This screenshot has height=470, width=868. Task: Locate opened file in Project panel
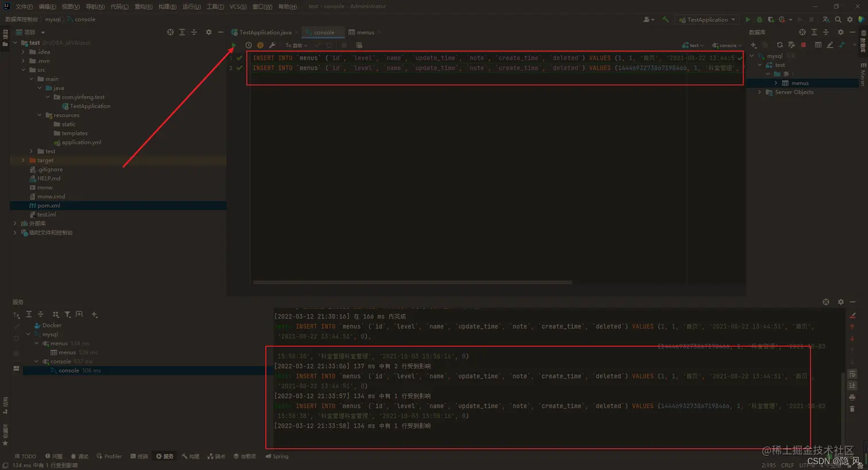pos(170,32)
